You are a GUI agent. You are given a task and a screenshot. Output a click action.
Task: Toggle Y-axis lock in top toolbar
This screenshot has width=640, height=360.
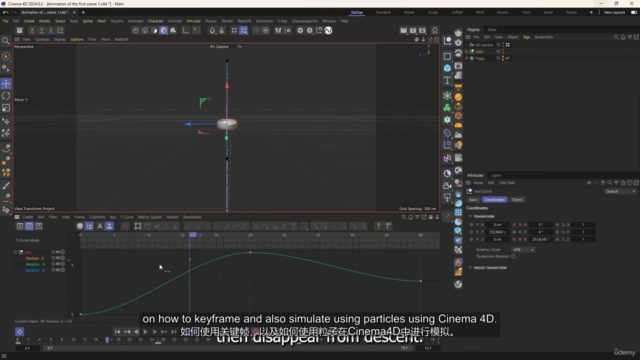pyautogui.click(x=41, y=31)
